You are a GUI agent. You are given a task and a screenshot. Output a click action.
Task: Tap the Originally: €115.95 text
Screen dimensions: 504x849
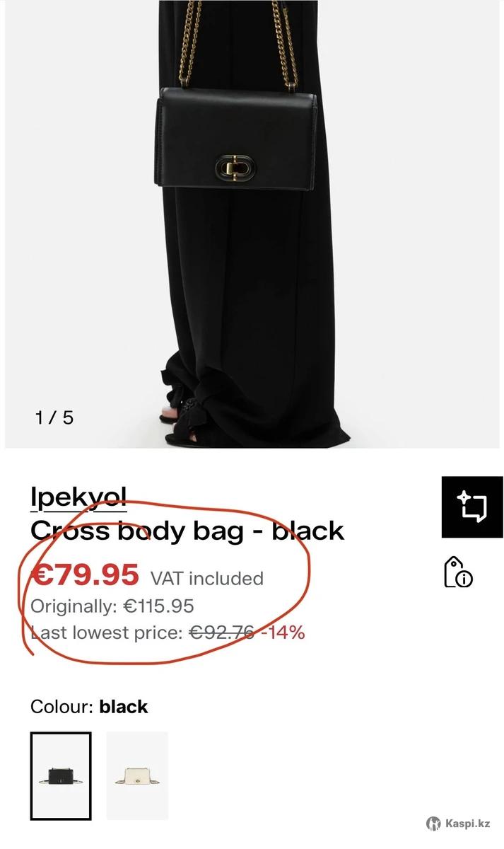112,606
